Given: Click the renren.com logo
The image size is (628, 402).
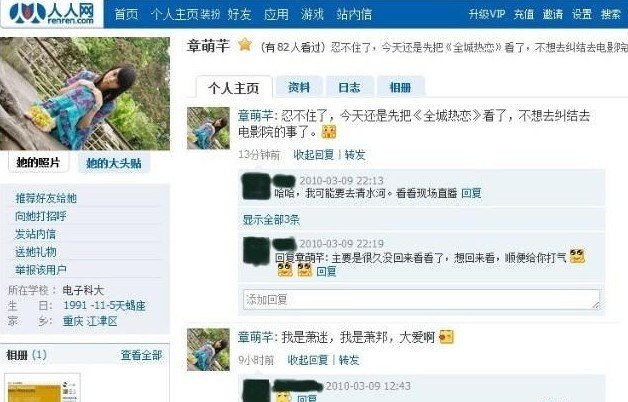Looking at the screenshot, I should pos(52,13).
